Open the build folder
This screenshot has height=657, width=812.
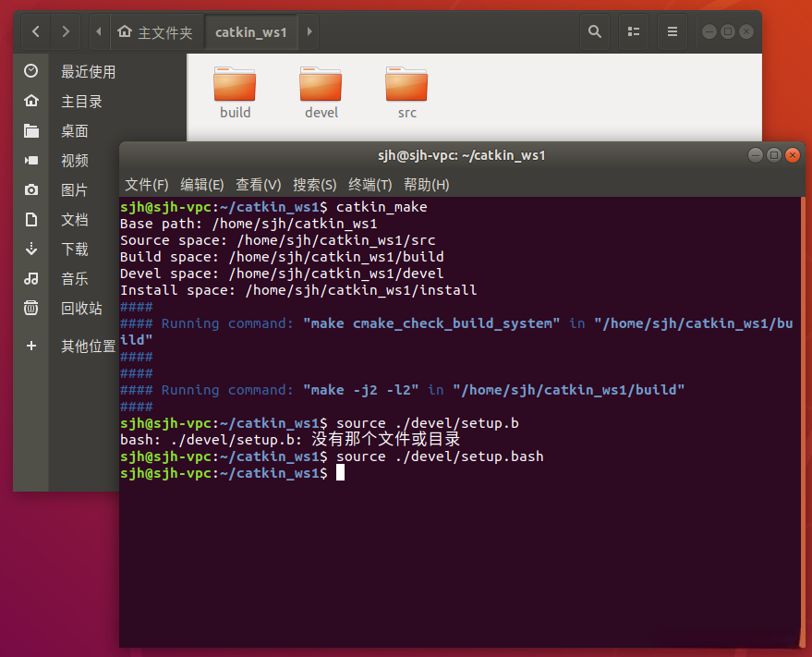tap(236, 92)
